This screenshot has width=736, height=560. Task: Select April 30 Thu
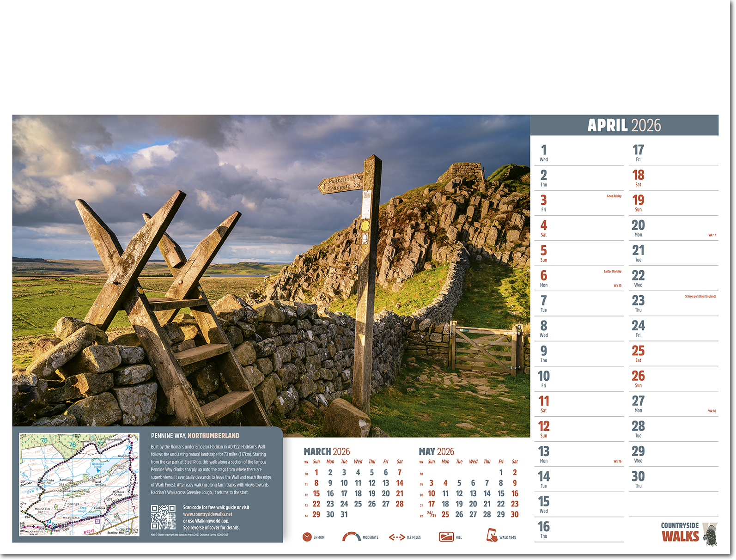pos(638,479)
